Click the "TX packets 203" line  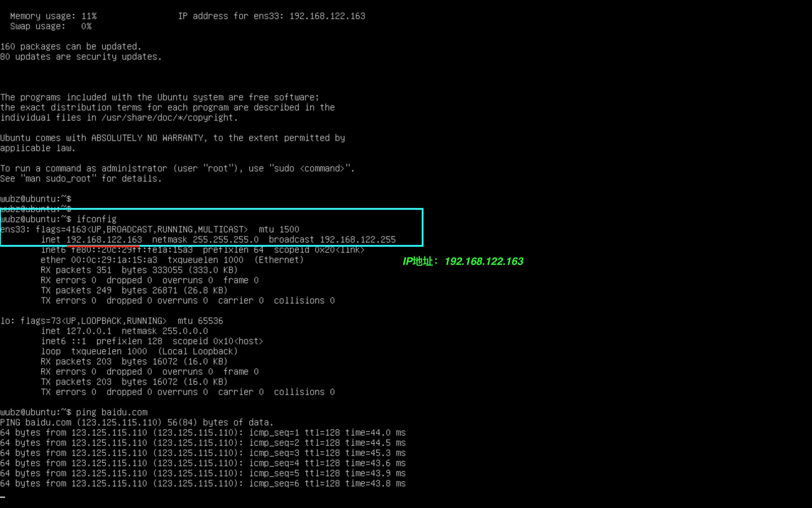[x=134, y=382]
